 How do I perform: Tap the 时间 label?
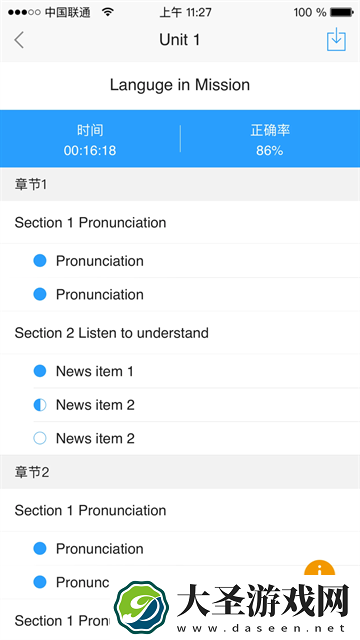(90, 131)
